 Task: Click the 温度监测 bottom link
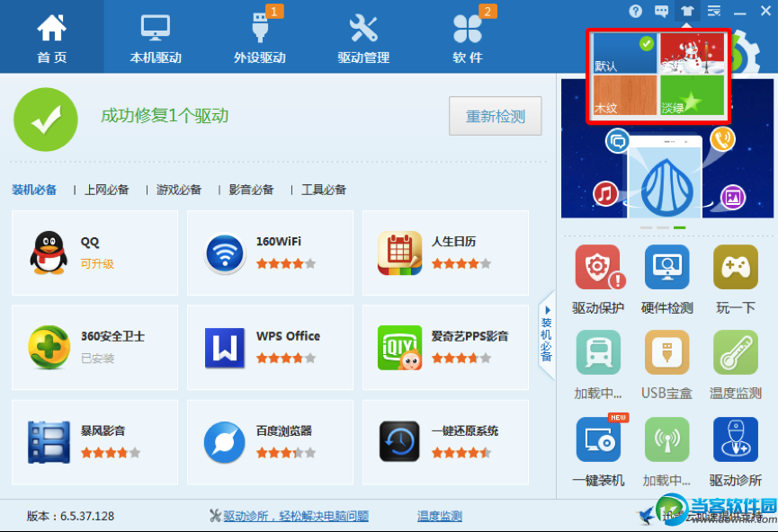click(440, 516)
